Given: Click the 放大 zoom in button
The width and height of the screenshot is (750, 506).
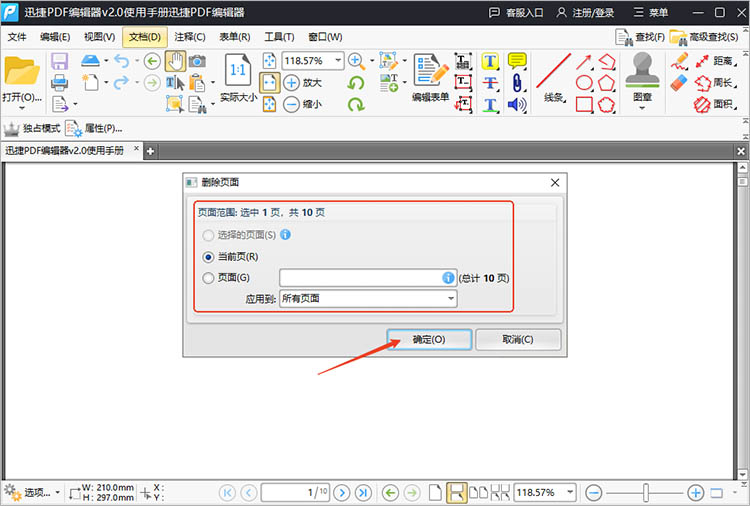Looking at the screenshot, I should (x=303, y=83).
